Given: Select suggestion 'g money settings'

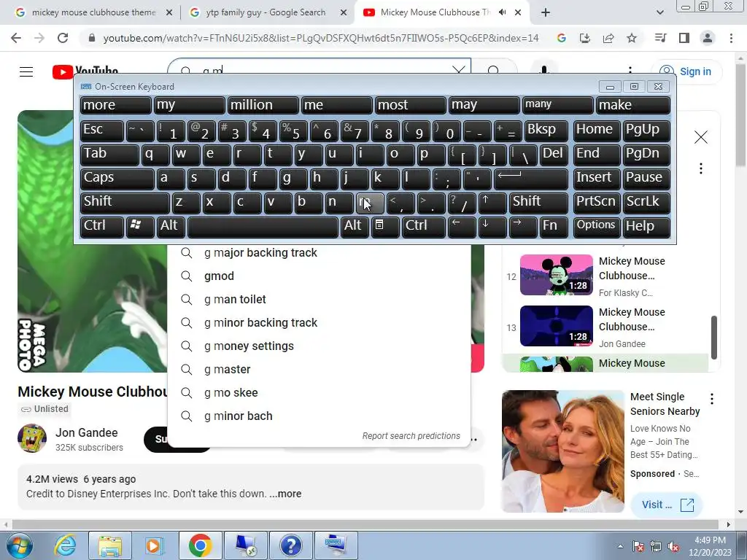Looking at the screenshot, I should (x=320, y=346).
